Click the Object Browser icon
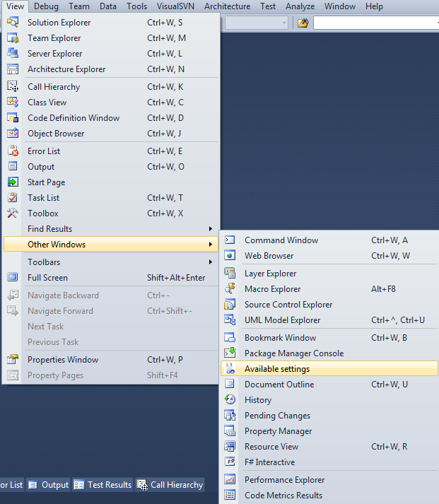 pos(13,134)
